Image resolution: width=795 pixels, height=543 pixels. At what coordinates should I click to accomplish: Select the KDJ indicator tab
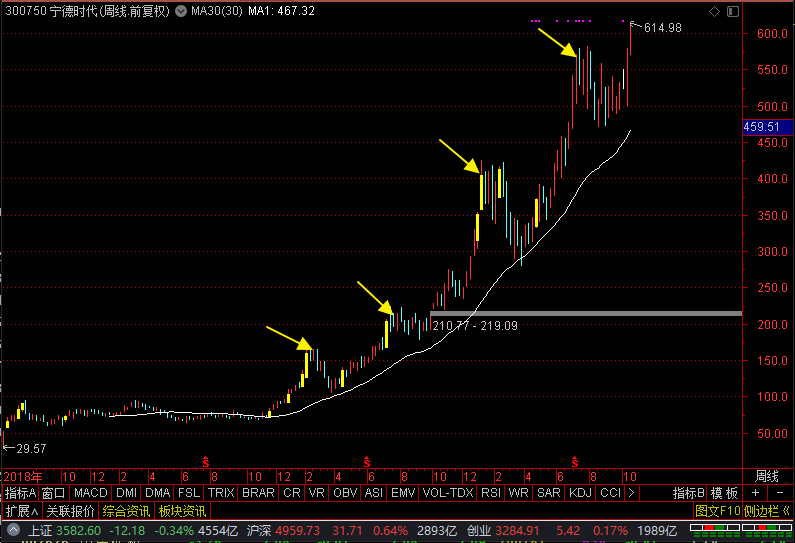[580, 493]
